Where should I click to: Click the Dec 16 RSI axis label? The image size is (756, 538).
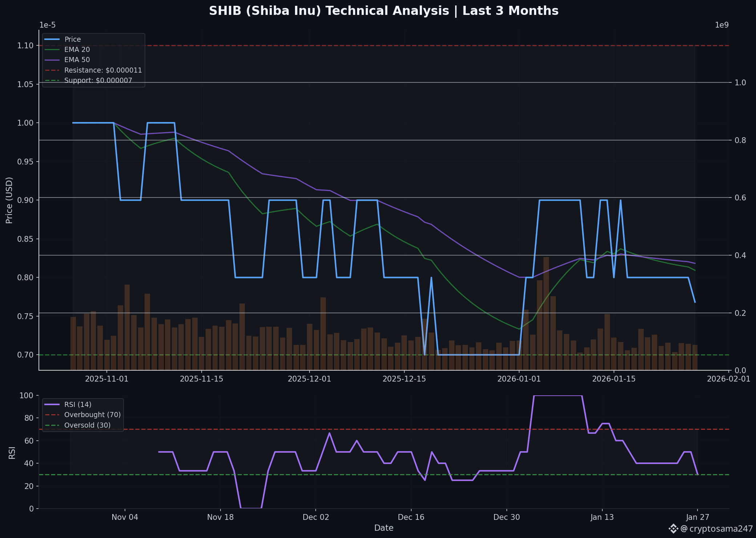tap(411, 517)
